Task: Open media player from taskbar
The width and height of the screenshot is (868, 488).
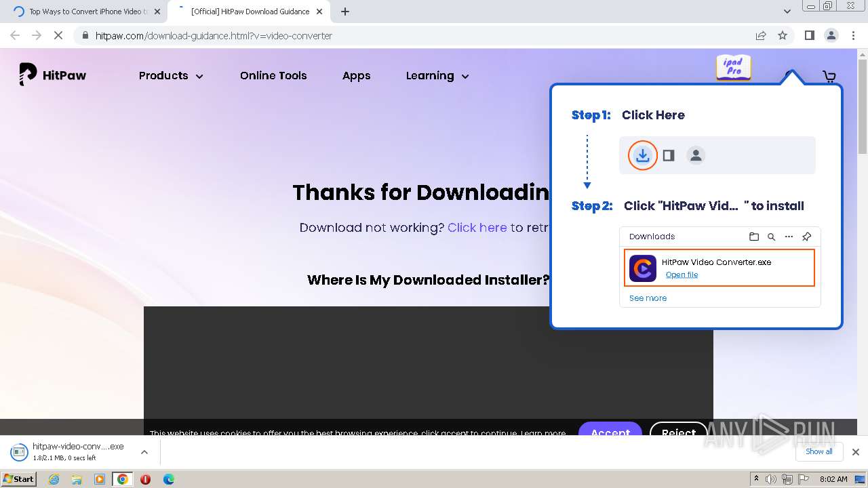Action: click(x=100, y=479)
